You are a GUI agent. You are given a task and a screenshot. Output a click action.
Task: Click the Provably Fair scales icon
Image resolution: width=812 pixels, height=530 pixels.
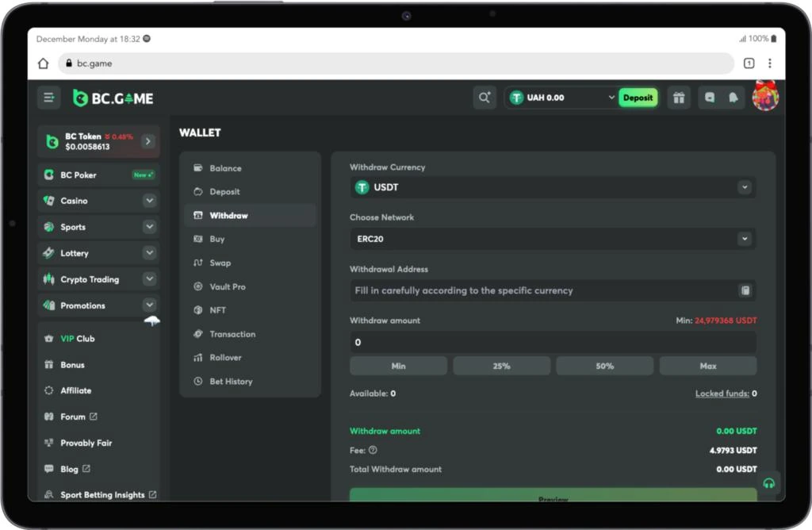(48, 443)
